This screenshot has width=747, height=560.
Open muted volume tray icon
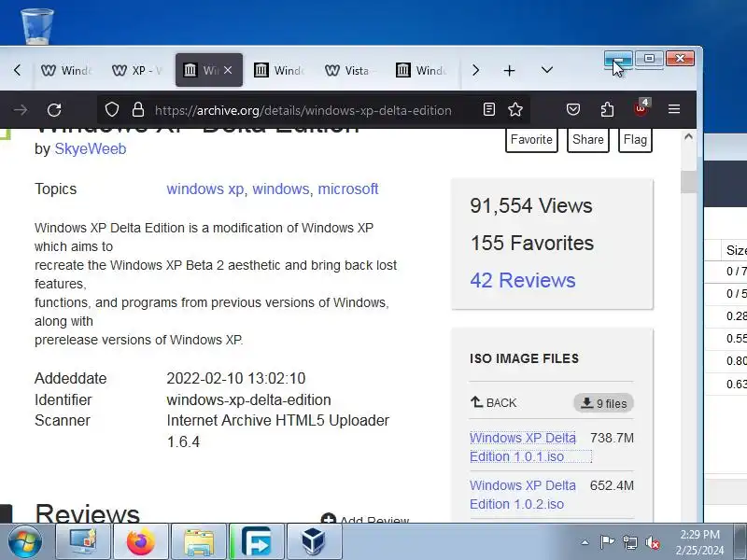[653, 542]
